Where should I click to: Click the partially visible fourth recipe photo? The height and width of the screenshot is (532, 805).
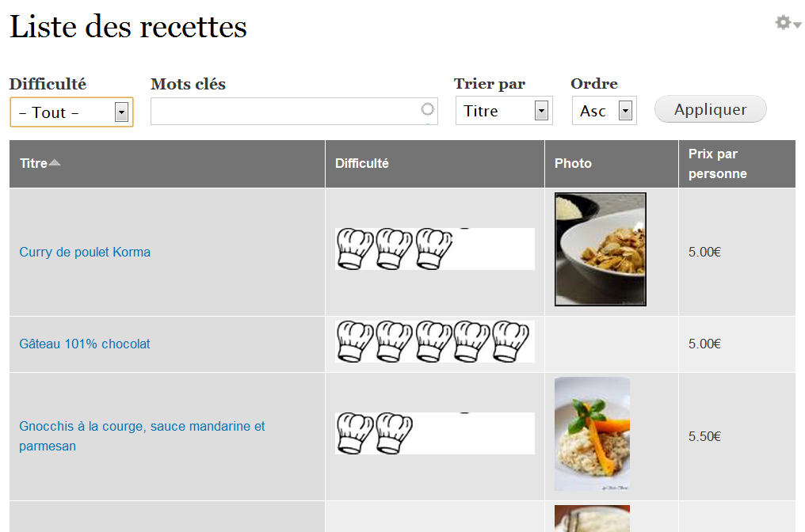(592, 519)
